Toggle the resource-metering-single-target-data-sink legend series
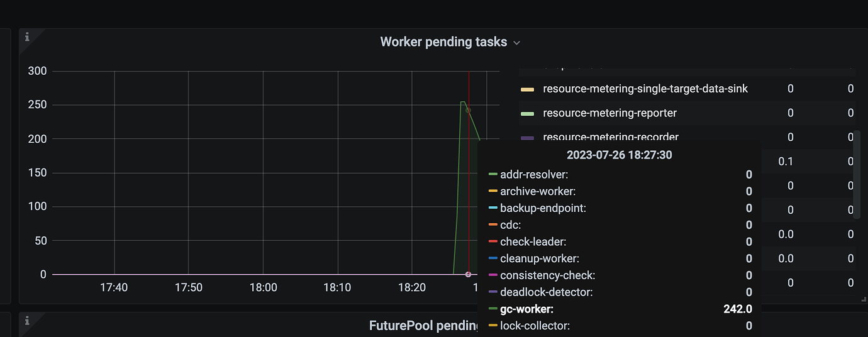The height and width of the screenshot is (337, 868). tap(645, 89)
